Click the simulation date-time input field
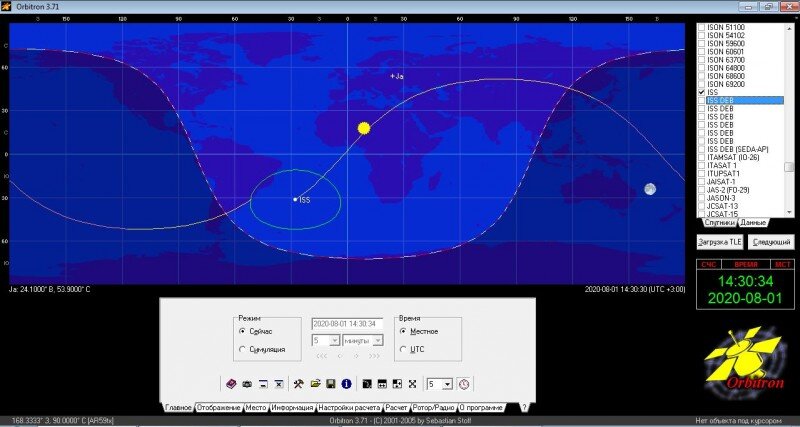The image size is (800, 427). pyautogui.click(x=347, y=323)
